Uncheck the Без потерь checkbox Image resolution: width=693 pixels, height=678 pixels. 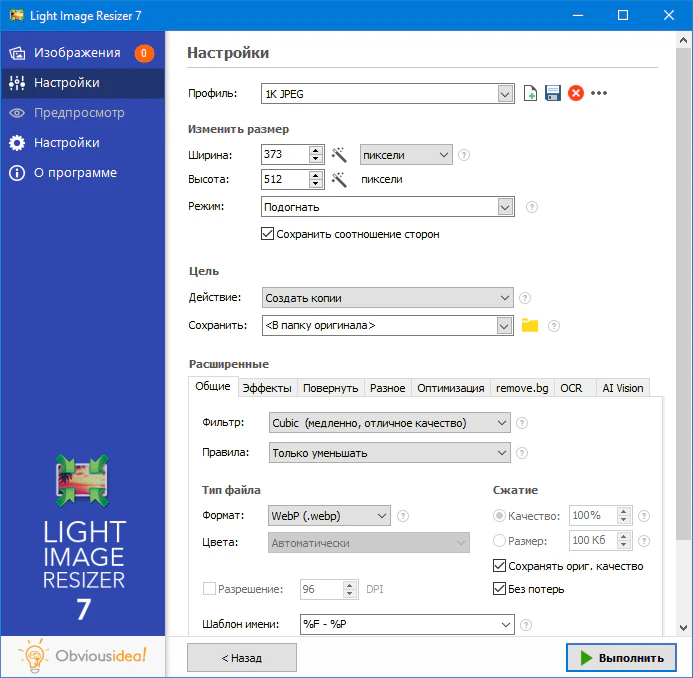pos(500,589)
